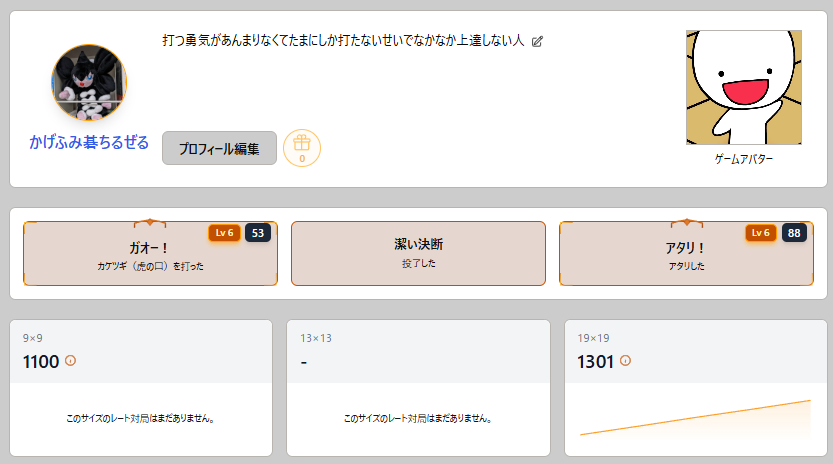Click the 1100 rating value under 9×9
This screenshot has height=464, width=833.
pyautogui.click(x=41, y=362)
